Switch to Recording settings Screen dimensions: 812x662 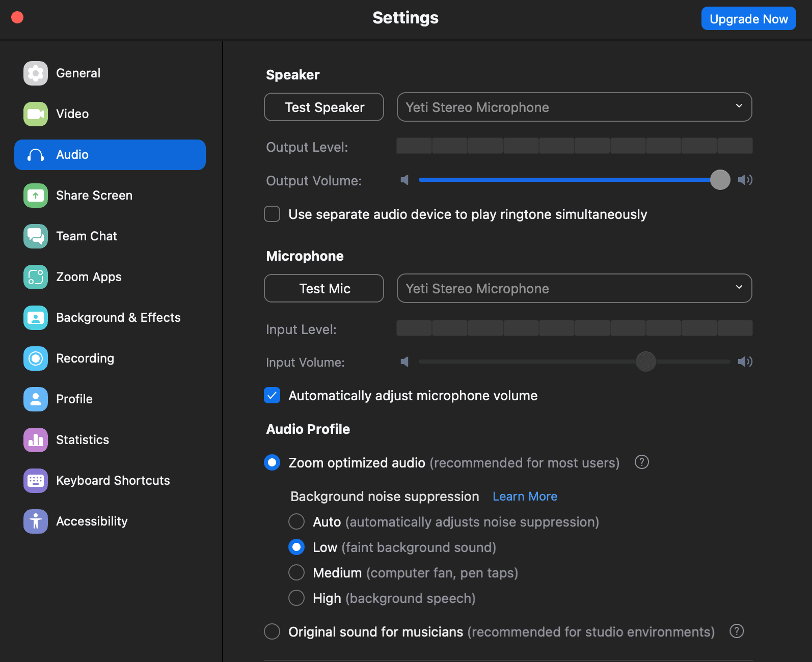(110, 358)
